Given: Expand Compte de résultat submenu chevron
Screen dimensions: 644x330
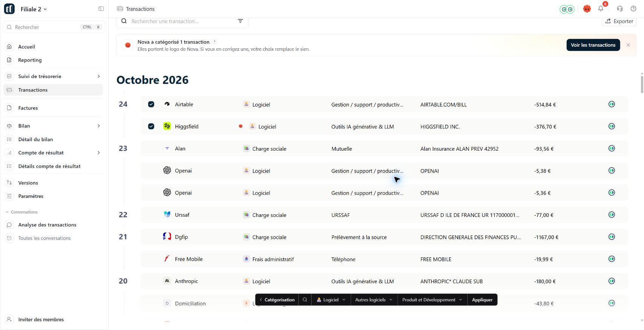Looking at the screenshot, I should coord(99,153).
